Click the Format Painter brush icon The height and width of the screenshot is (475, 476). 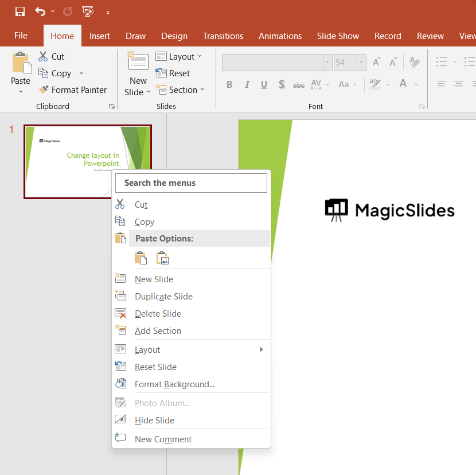[x=44, y=90]
